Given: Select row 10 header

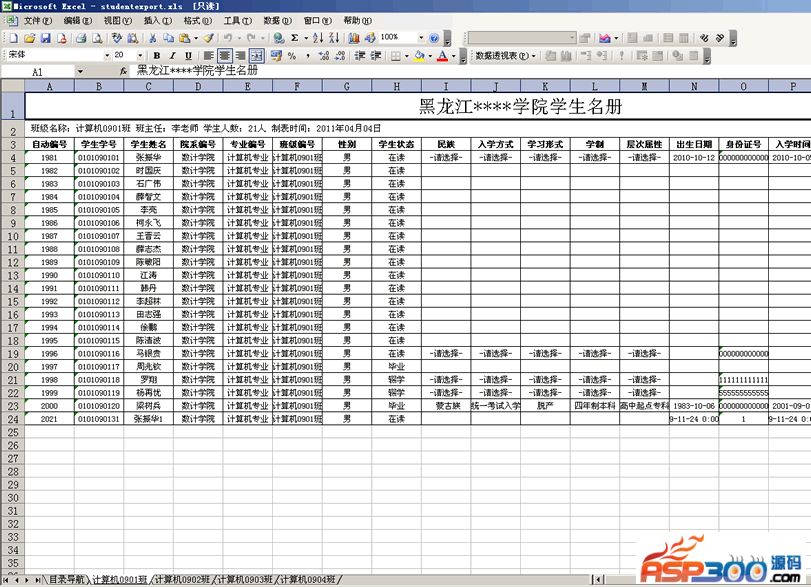Looking at the screenshot, I should pos(12,236).
